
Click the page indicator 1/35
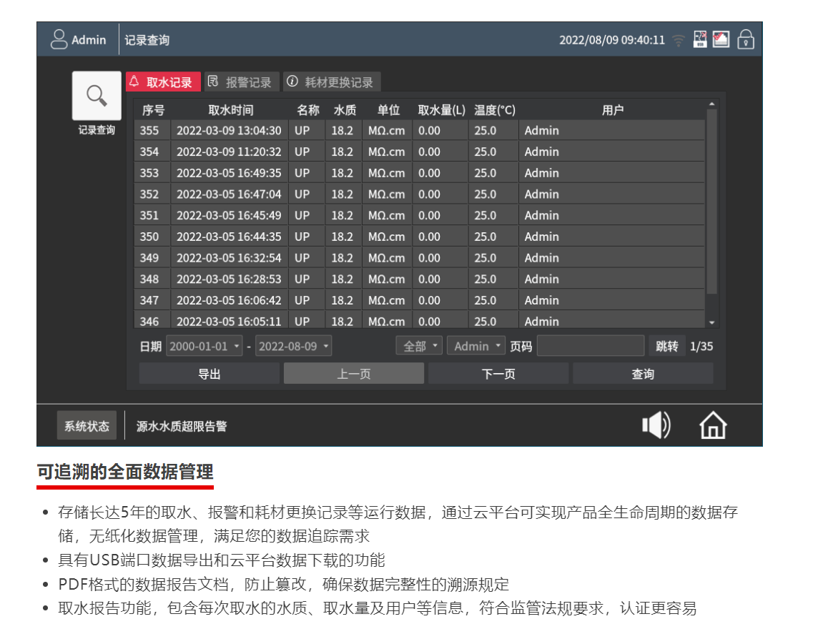701,346
